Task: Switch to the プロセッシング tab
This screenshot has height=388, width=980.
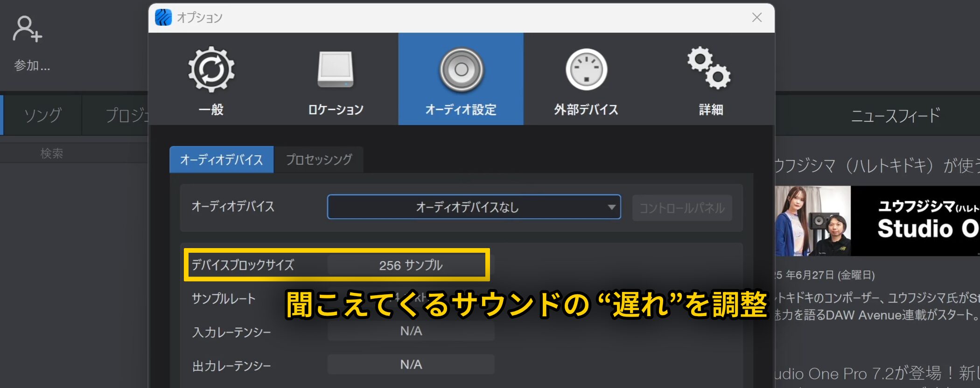Action: pos(319,160)
